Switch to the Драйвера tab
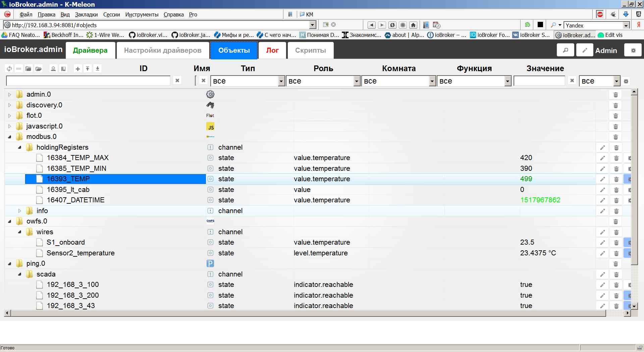The height and width of the screenshot is (352, 644). (x=90, y=50)
